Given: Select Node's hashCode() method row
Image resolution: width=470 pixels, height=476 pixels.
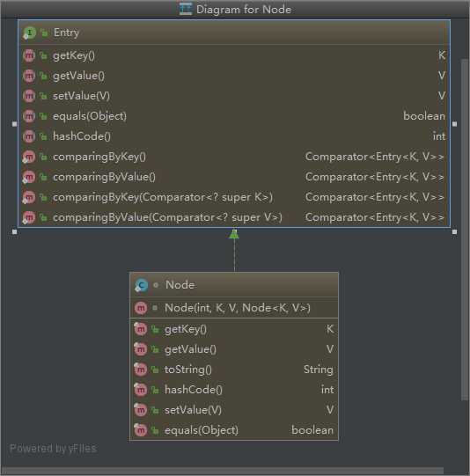Looking at the screenshot, I should click(x=234, y=390).
